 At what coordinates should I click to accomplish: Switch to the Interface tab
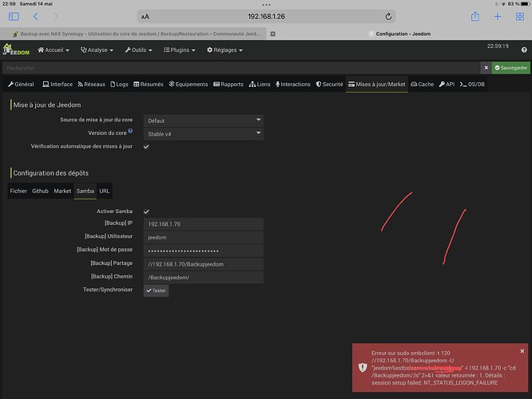tap(58, 84)
